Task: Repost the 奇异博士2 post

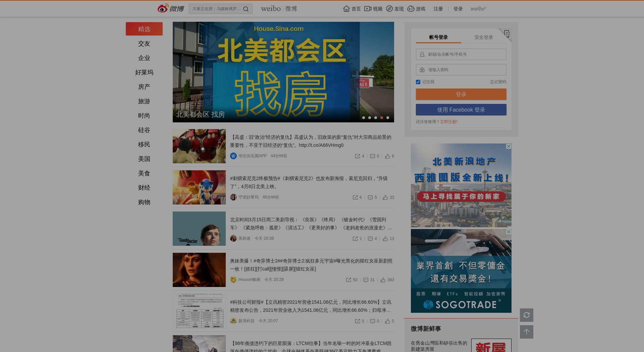Action: click(348, 280)
